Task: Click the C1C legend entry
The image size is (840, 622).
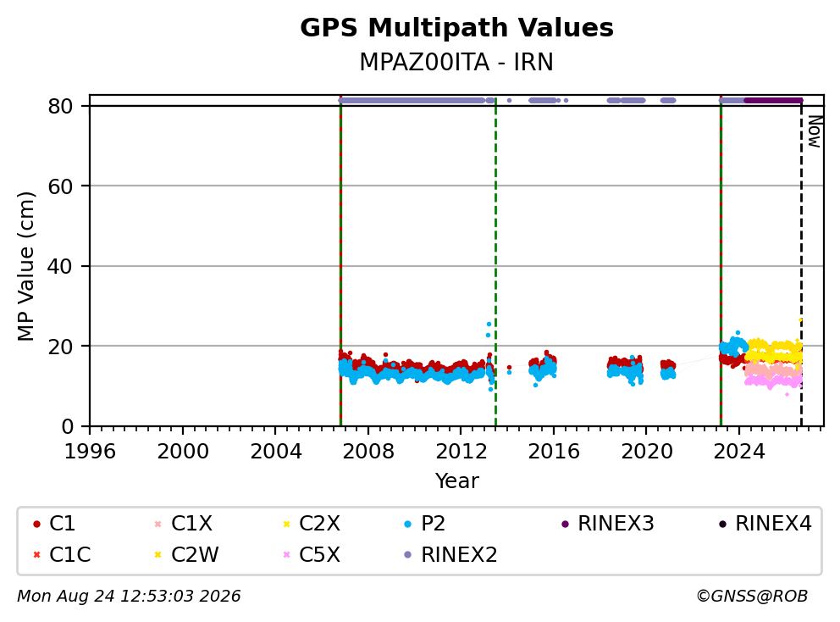Action: tap(62, 554)
